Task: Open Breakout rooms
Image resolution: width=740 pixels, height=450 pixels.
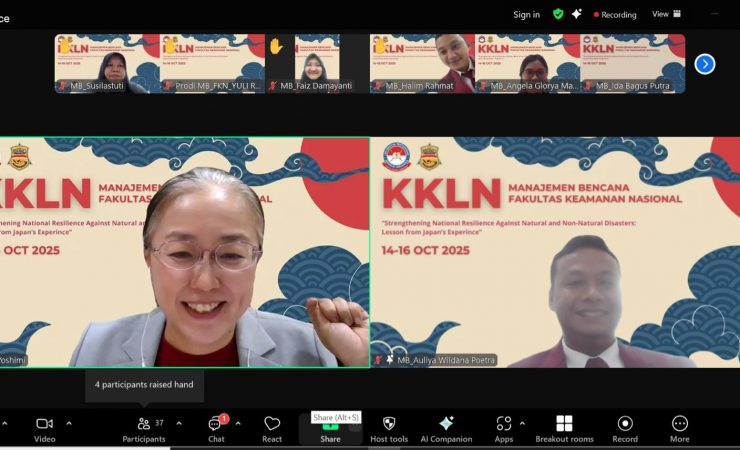Action: (x=564, y=428)
